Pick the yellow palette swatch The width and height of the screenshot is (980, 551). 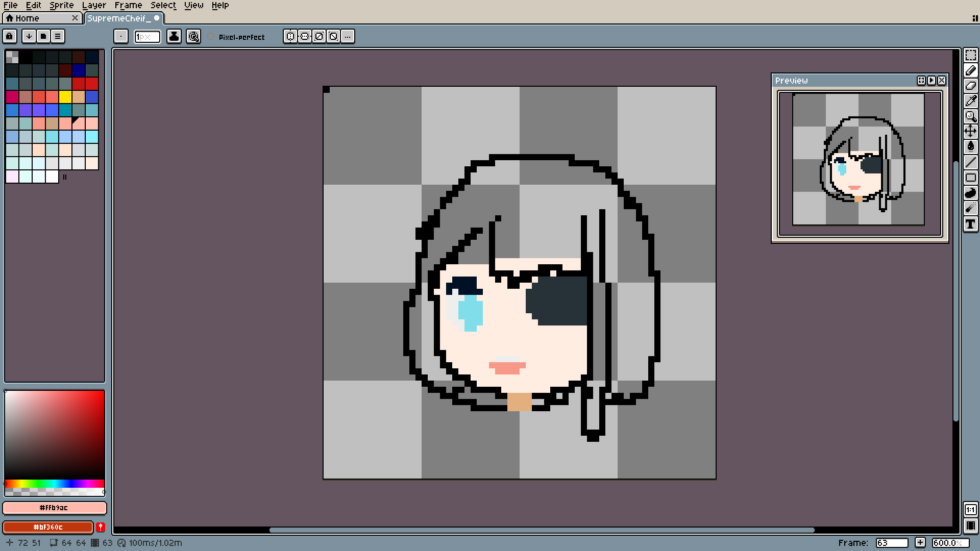[65, 97]
